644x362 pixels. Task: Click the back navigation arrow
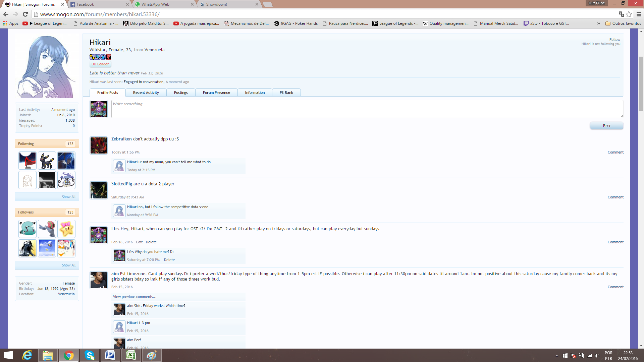click(x=6, y=14)
